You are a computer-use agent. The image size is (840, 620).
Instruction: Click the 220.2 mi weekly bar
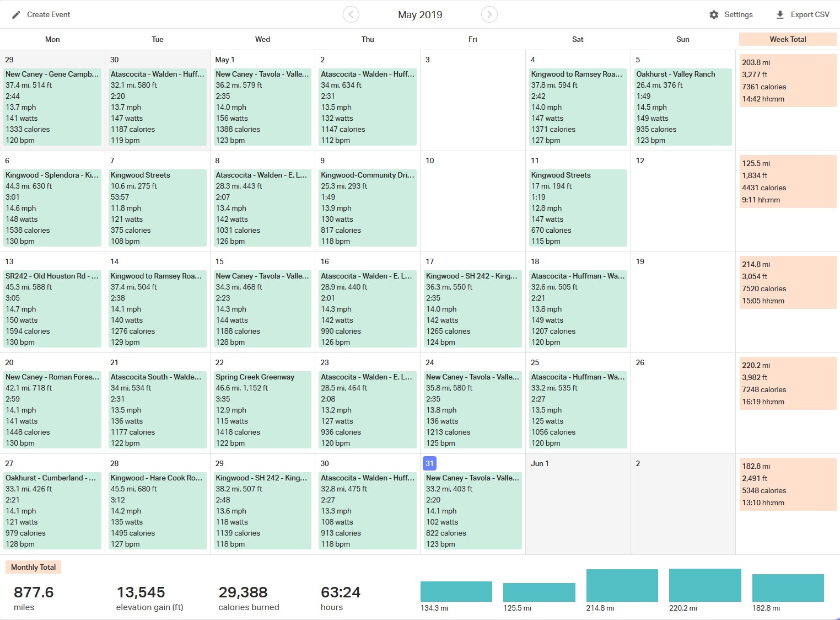[x=705, y=585]
